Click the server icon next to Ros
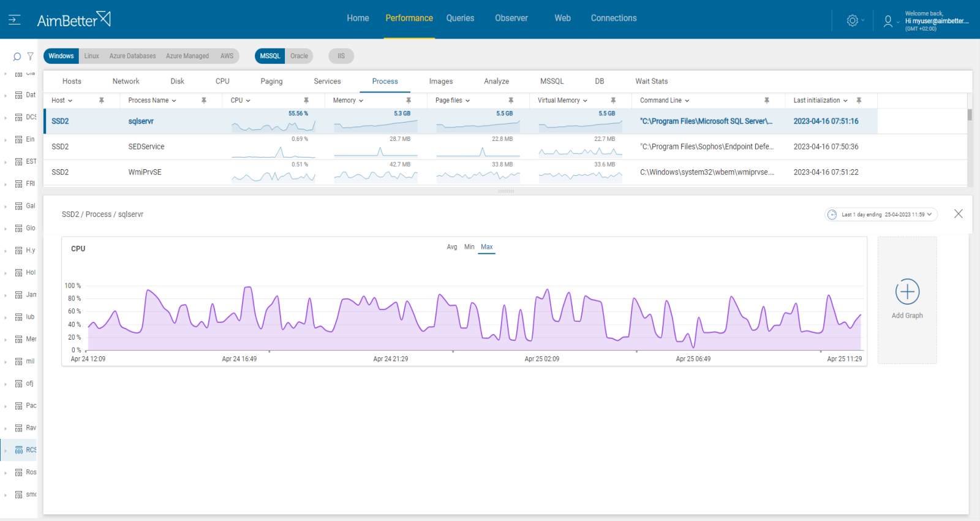This screenshot has height=521, width=980. (19, 473)
